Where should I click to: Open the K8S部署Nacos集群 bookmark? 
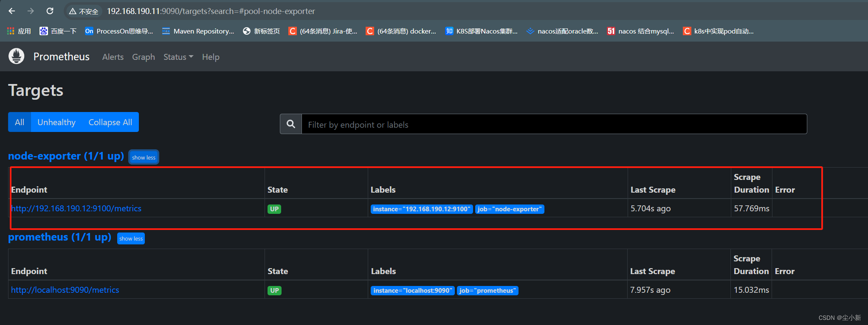coord(481,31)
